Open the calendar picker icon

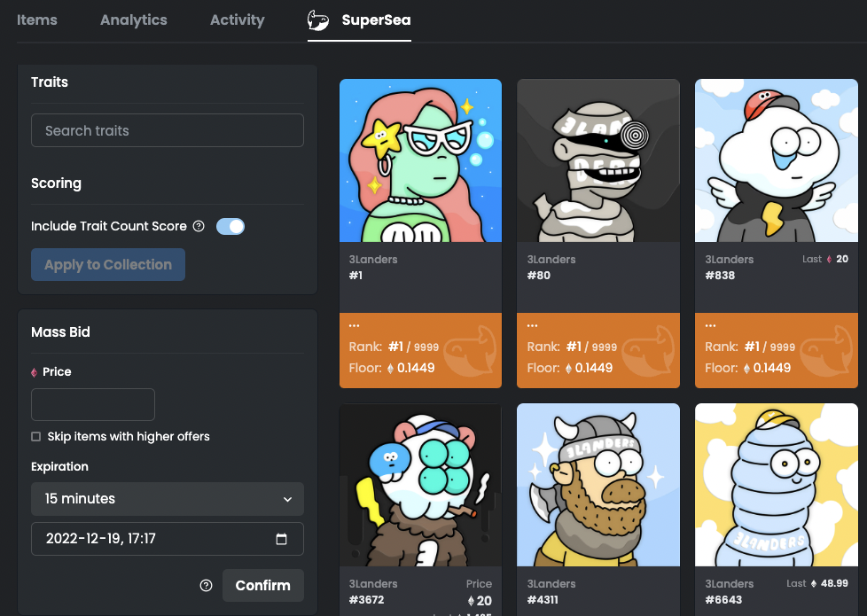[281, 539]
